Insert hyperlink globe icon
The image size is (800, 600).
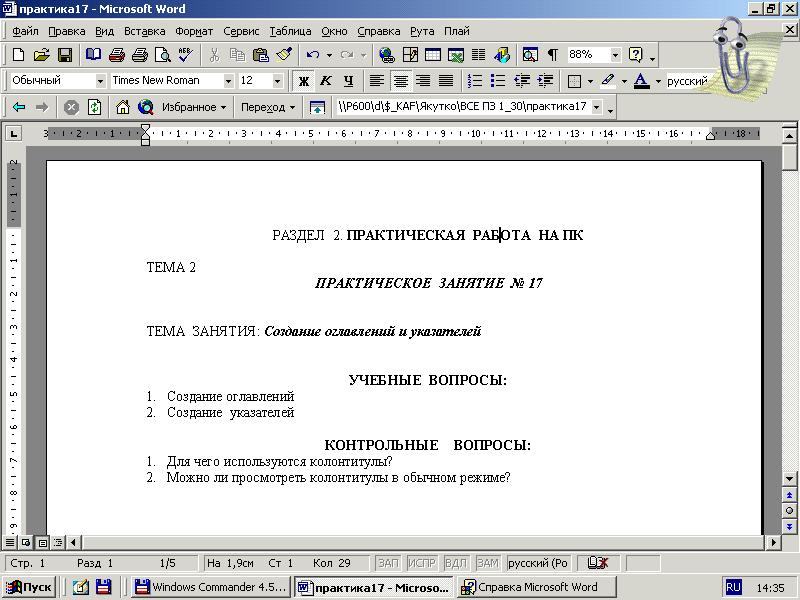[x=386, y=54]
